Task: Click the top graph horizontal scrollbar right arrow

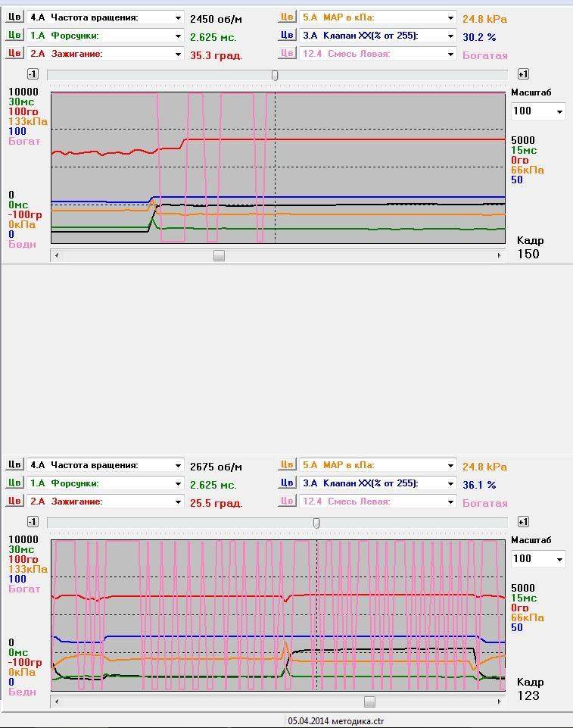Action: 500,256
